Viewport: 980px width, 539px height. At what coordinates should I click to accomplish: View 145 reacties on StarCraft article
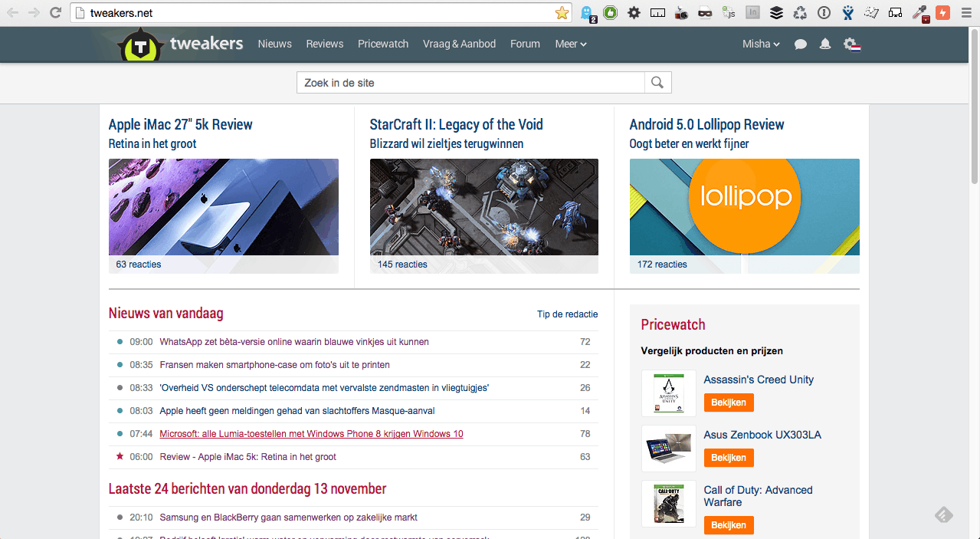402,265
